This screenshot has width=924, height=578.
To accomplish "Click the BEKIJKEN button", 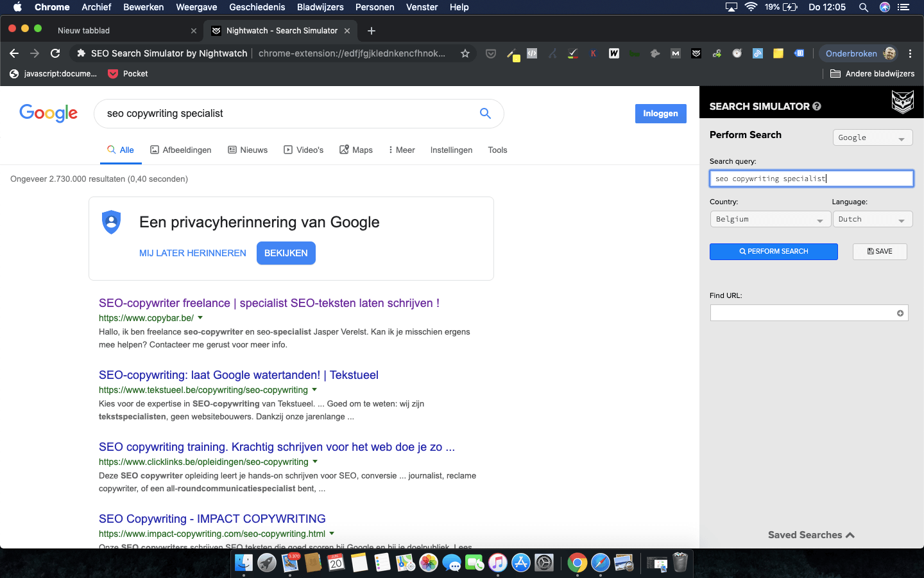I will point(286,253).
